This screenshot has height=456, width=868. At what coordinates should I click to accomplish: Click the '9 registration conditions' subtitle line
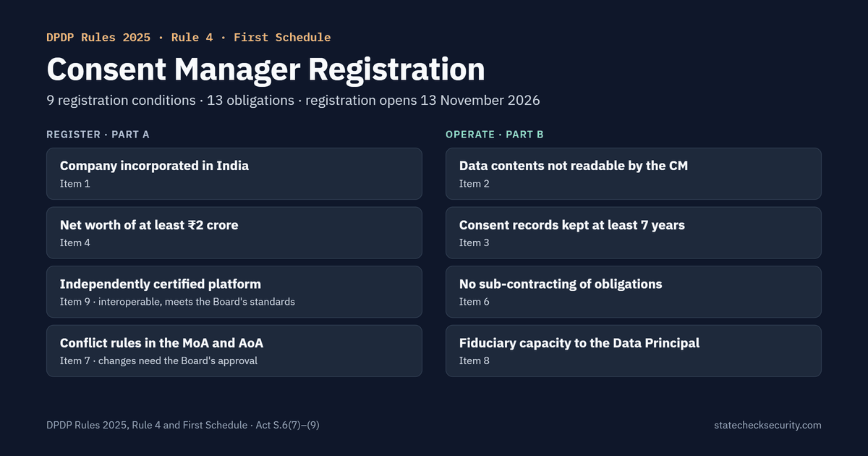[293, 101]
